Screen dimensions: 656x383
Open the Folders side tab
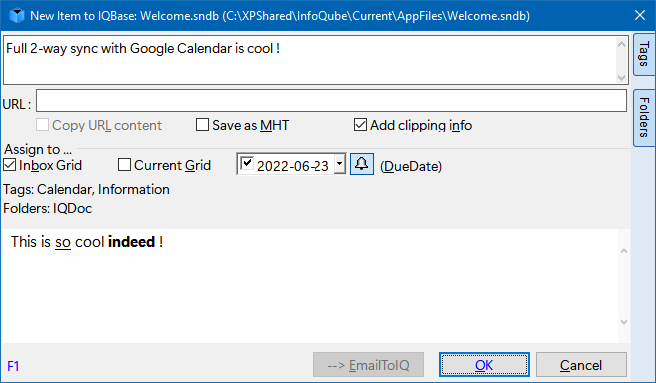tap(644, 118)
